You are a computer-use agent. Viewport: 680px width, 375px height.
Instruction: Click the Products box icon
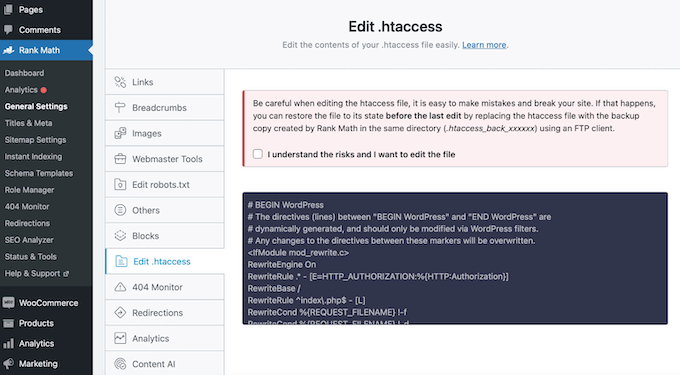click(x=8, y=323)
